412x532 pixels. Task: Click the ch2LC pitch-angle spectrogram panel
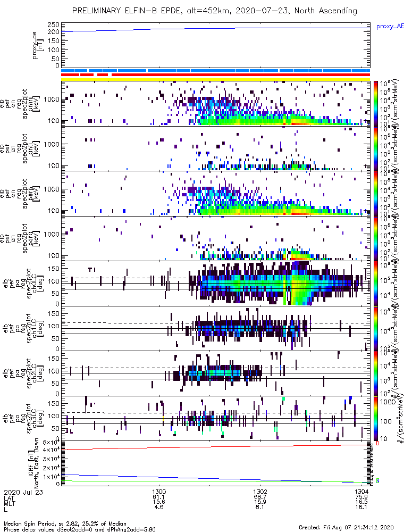(x=216, y=373)
